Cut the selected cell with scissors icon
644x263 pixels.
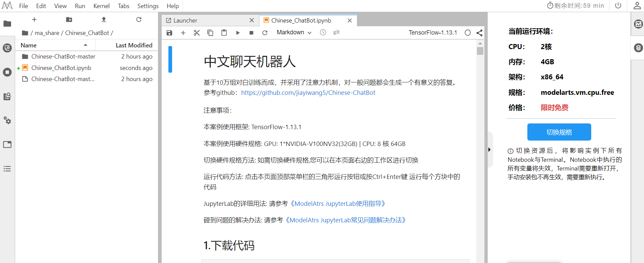pos(197,33)
